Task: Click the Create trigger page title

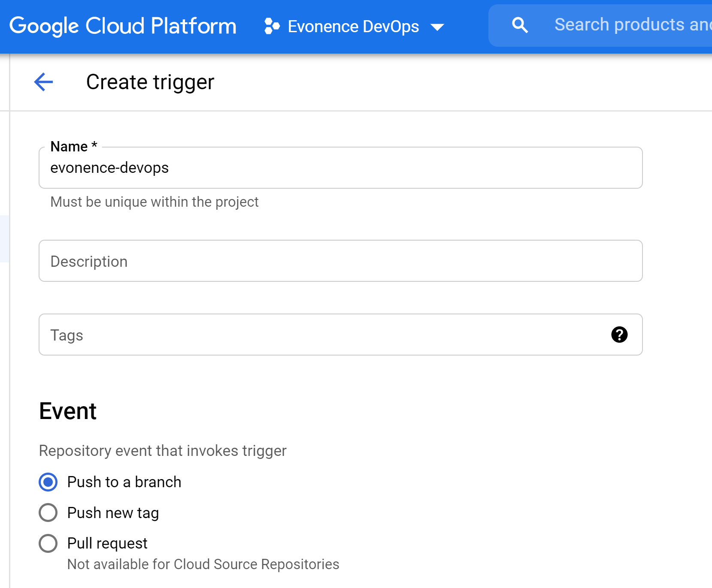Action: click(150, 82)
